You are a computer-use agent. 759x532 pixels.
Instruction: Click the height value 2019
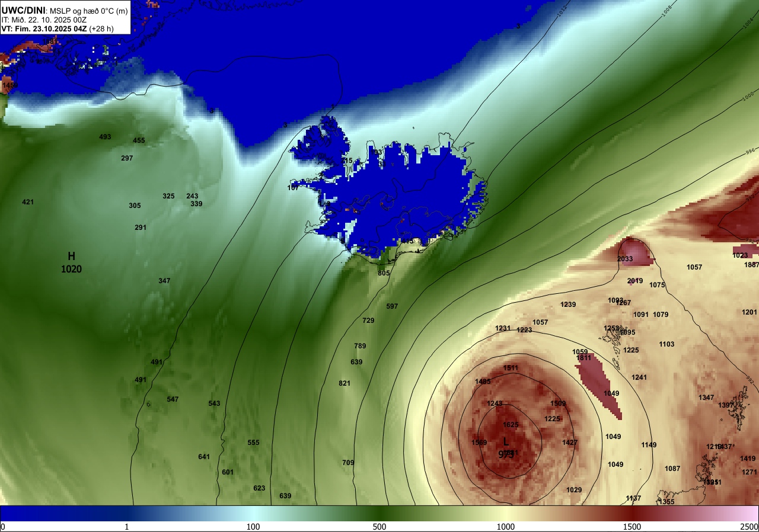tap(634, 281)
